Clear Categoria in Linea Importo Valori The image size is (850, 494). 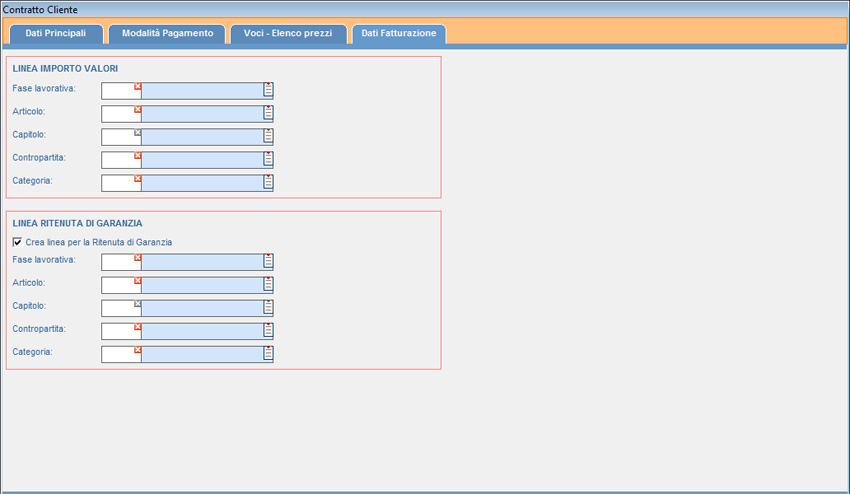138,179
